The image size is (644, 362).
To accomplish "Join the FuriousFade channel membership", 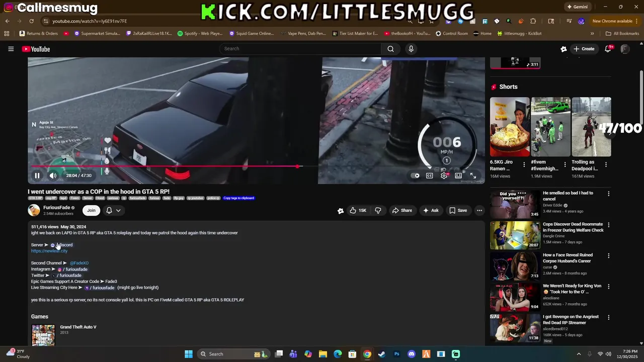I will (x=91, y=210).
